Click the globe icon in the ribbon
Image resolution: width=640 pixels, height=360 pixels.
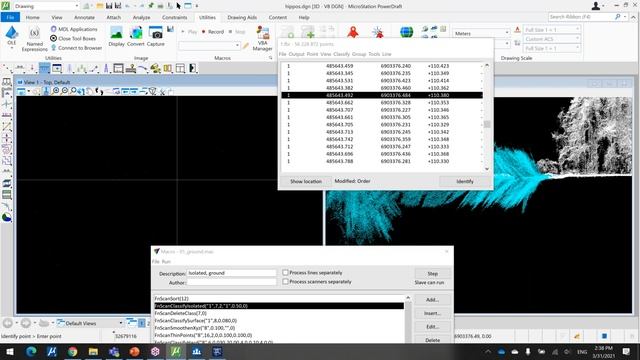406,32
